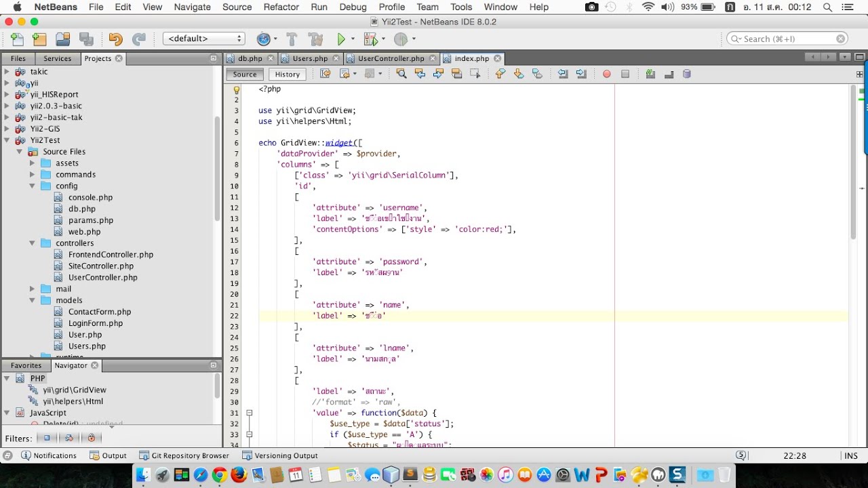Open Google Chrome from the Dock

coord(219,475)
